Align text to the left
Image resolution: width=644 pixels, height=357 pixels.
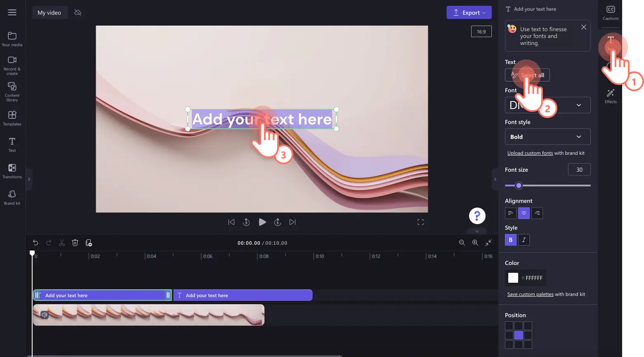510,213
